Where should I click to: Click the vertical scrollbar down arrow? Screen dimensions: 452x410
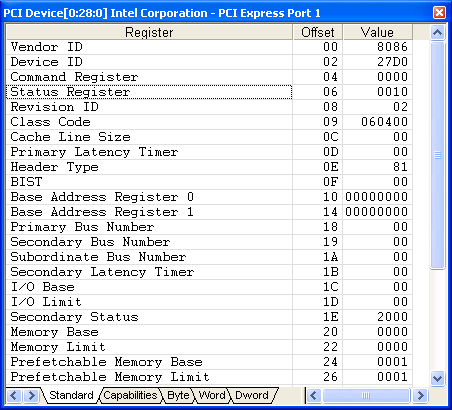click(x=437, y=379)
